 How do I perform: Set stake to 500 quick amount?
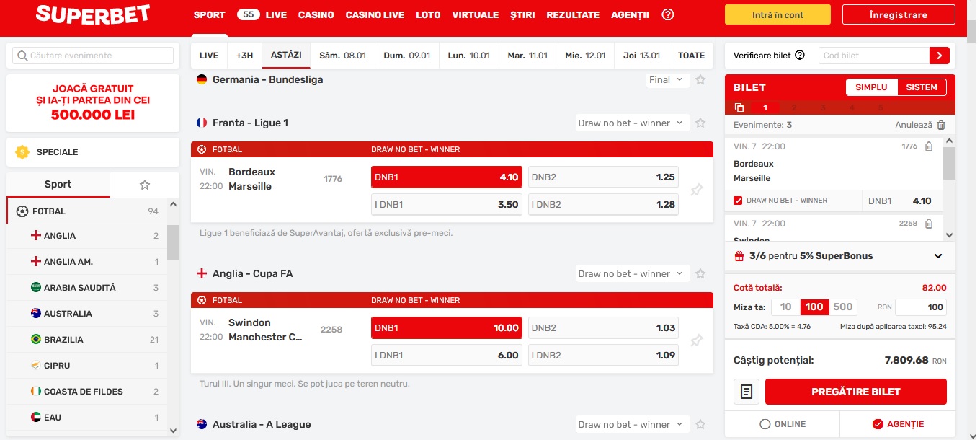click(843, 307)
